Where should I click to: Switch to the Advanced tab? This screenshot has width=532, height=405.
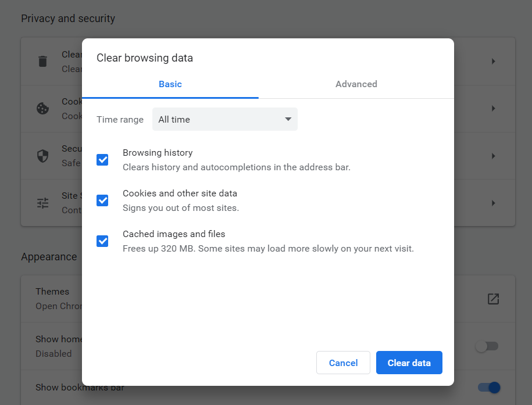356,84
